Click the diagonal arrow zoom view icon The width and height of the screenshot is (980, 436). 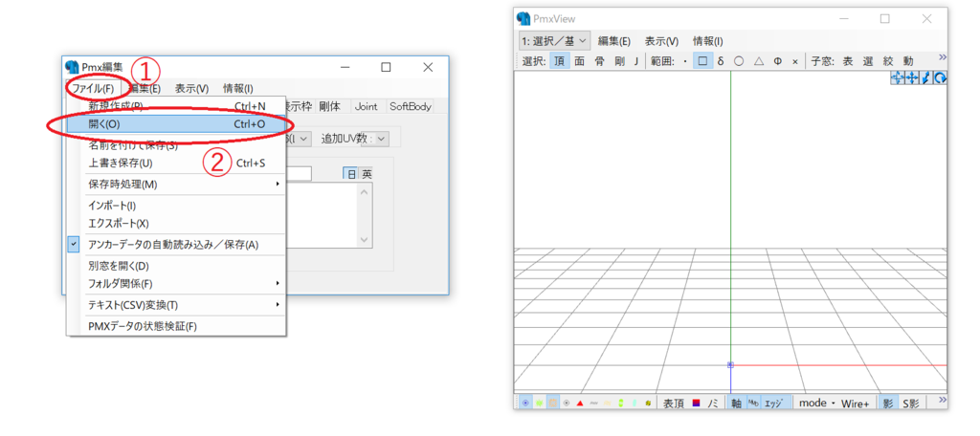925,78
